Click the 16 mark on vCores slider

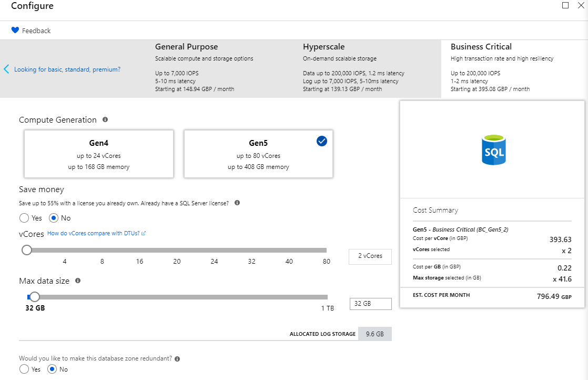139,262
